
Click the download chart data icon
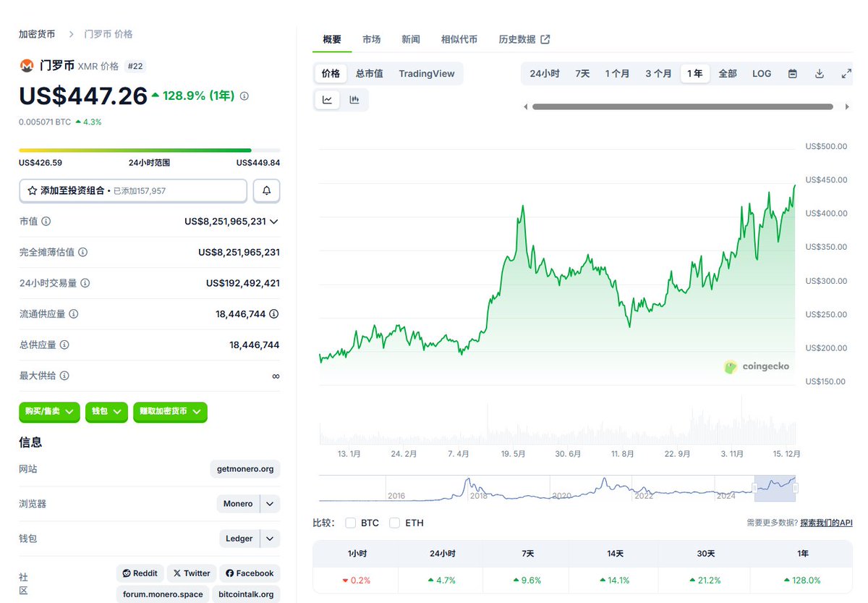click(820, 73)
